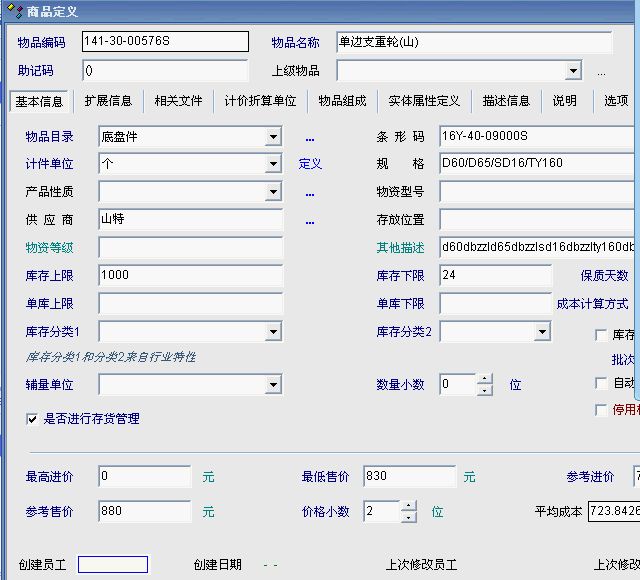The width and height of the screenshot is (640, 580).
Task: Increase 数量小数 with the up arrow
Action: (485, 379)
